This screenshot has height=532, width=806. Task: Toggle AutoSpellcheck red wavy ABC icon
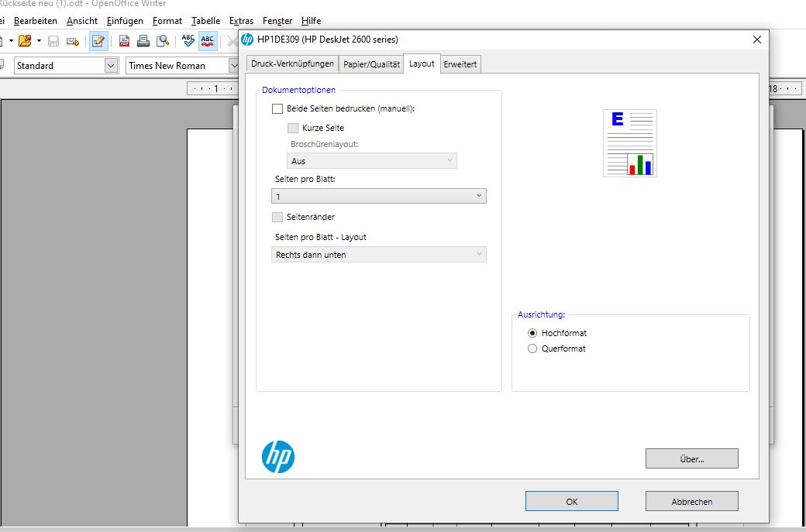click(208, 41)
